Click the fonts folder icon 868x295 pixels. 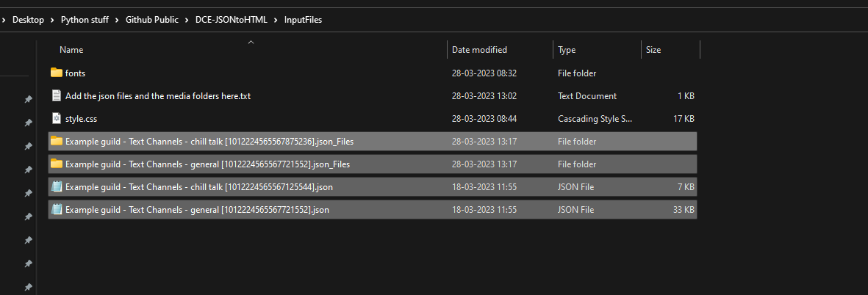(x=57, y=73)
